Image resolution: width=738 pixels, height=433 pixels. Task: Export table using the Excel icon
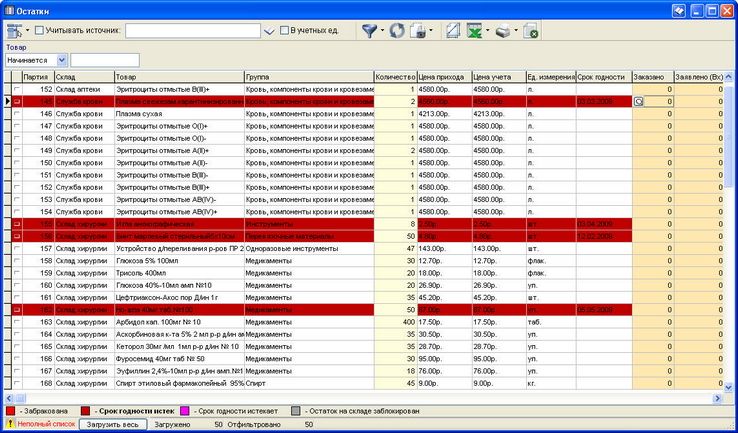tap(475, 31)
